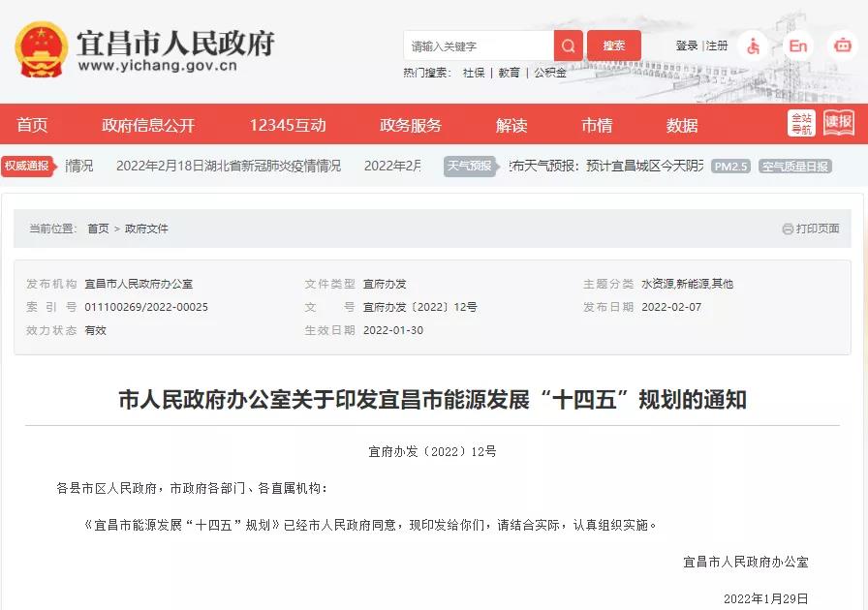Select hot search term 公积金

(550, 73)
